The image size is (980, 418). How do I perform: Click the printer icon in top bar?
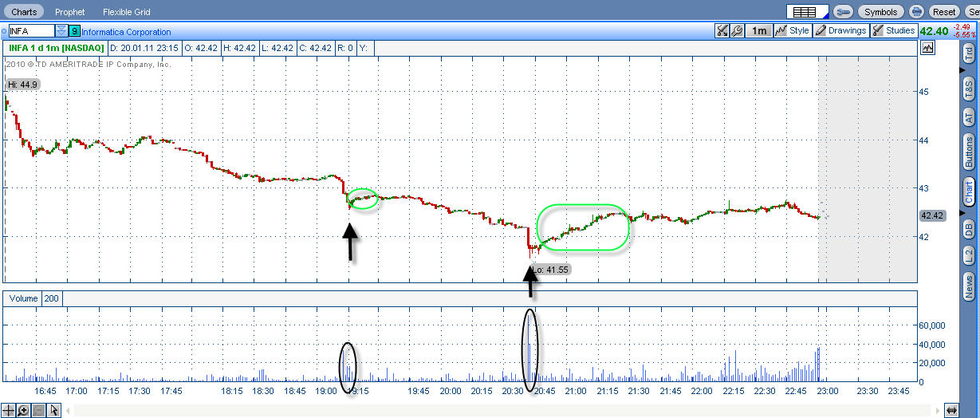click(917, 11)
